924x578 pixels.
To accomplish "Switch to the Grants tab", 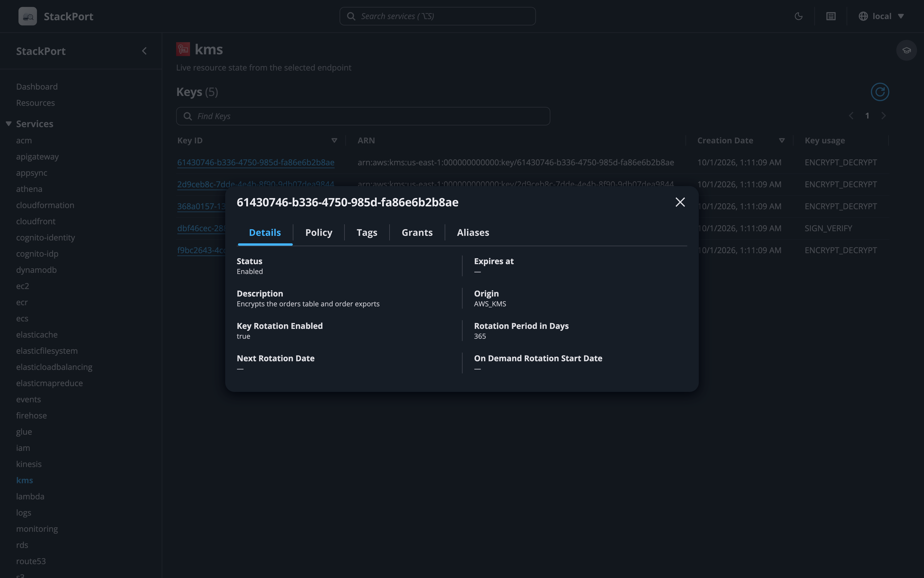I will pyautogui.click(x=417, y=232).
